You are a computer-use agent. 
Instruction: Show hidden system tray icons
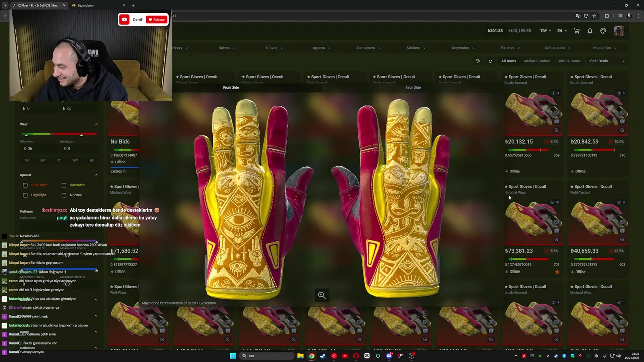point(515,356)
